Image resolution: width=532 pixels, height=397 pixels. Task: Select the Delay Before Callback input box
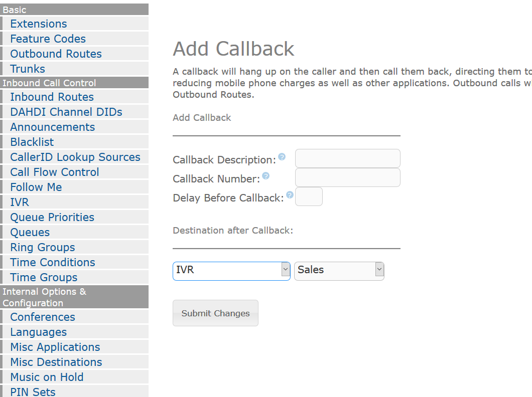pyautogui.click(x=309, y=196)
